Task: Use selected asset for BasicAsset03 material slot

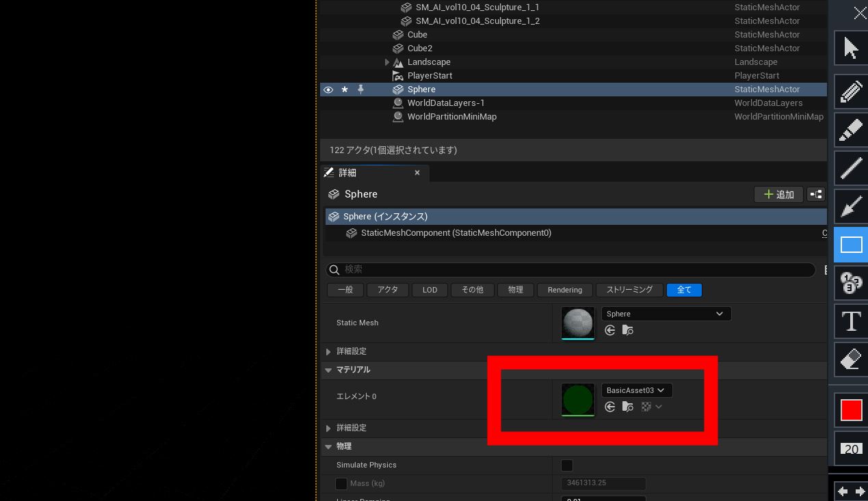Action: 610,407
